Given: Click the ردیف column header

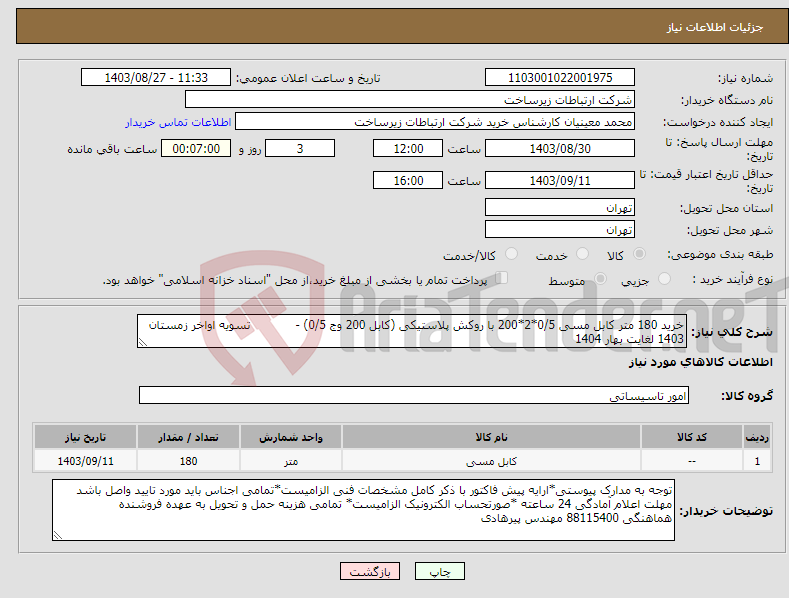Looking at the screenshot, I should pyautogui.click(x=757, y=437).
